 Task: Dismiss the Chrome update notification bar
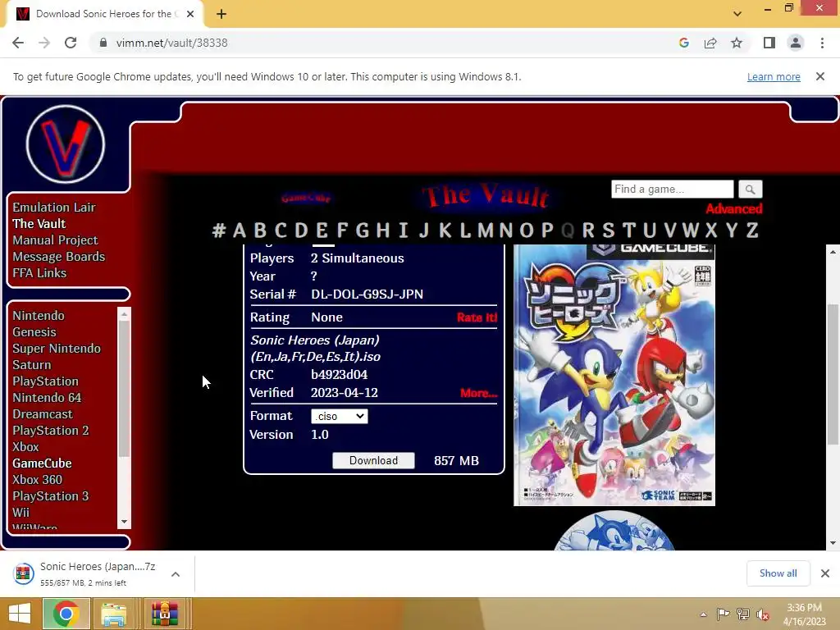coord(820,76)
